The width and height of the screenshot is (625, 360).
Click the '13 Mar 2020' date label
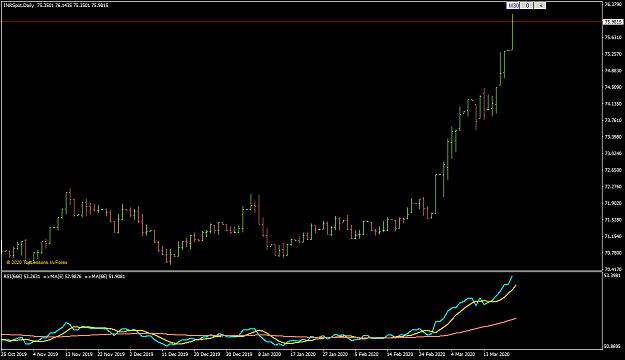[497, 354]
